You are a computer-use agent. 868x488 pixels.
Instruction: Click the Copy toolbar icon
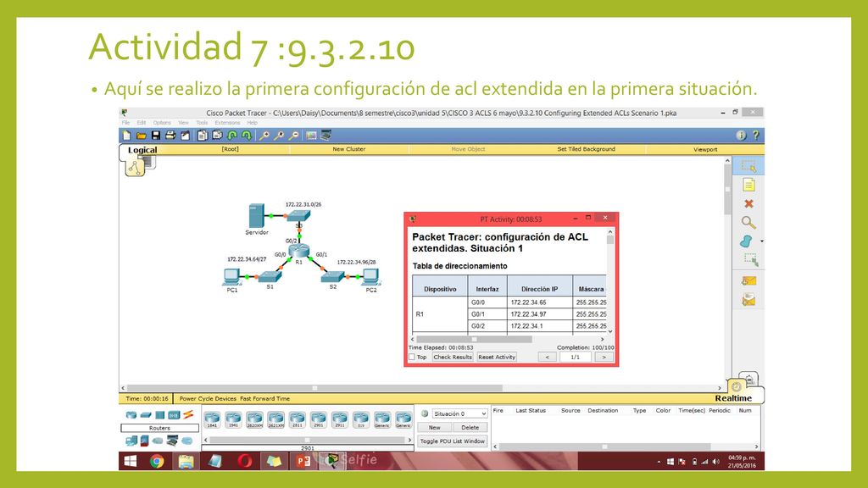(203, 136)
